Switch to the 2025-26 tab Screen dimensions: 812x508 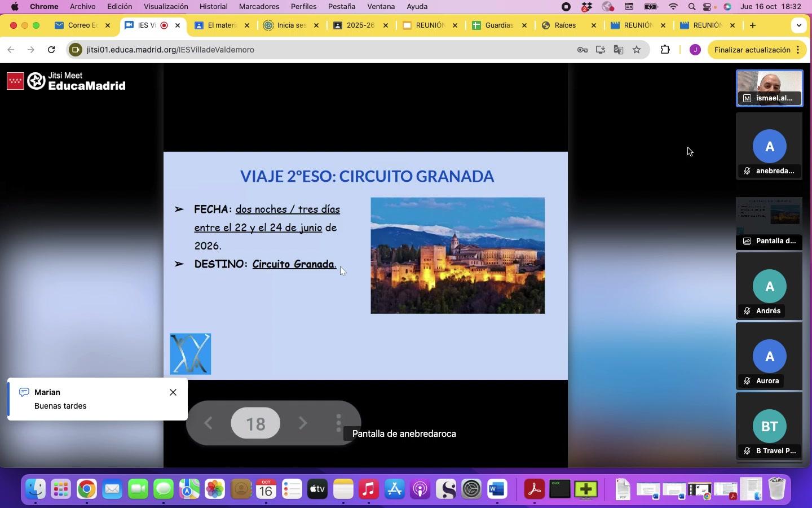361,25
